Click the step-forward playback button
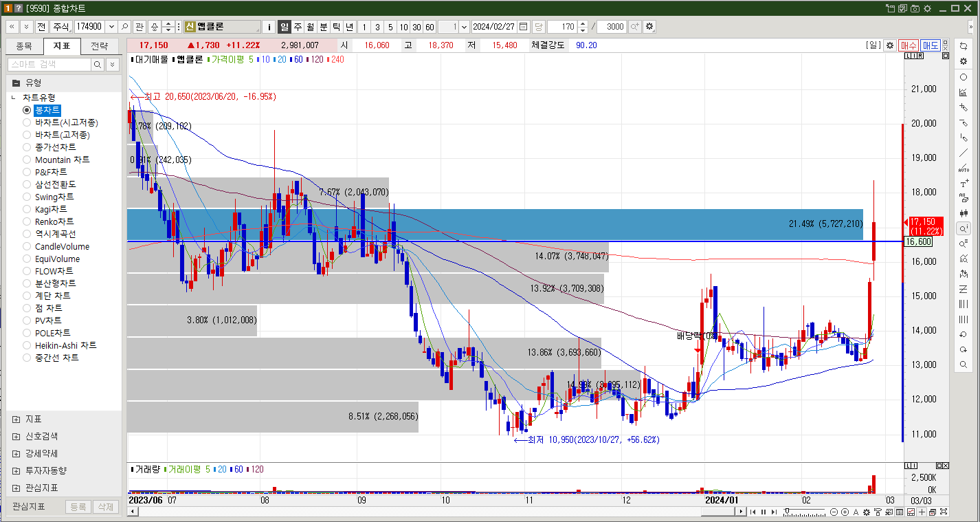The height and width of the screenshot is (522, 980). tap(774, 512)
